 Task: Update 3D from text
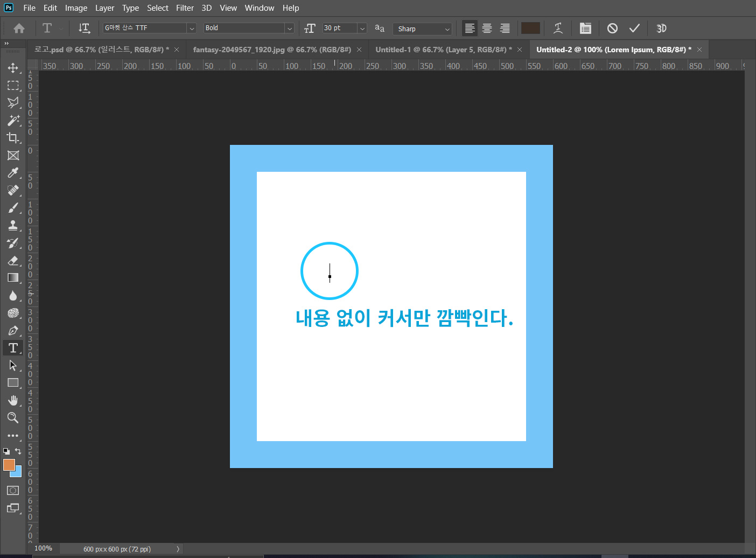tap(661, 29)
